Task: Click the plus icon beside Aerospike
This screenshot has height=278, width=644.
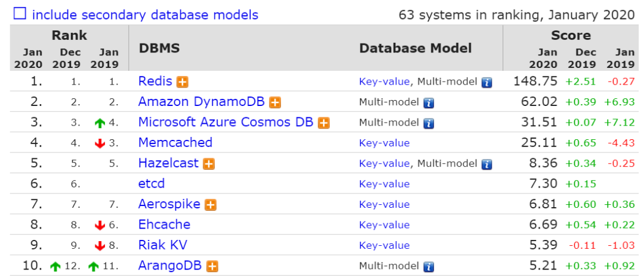Action: pyautogui.click(x=210, y=205)
